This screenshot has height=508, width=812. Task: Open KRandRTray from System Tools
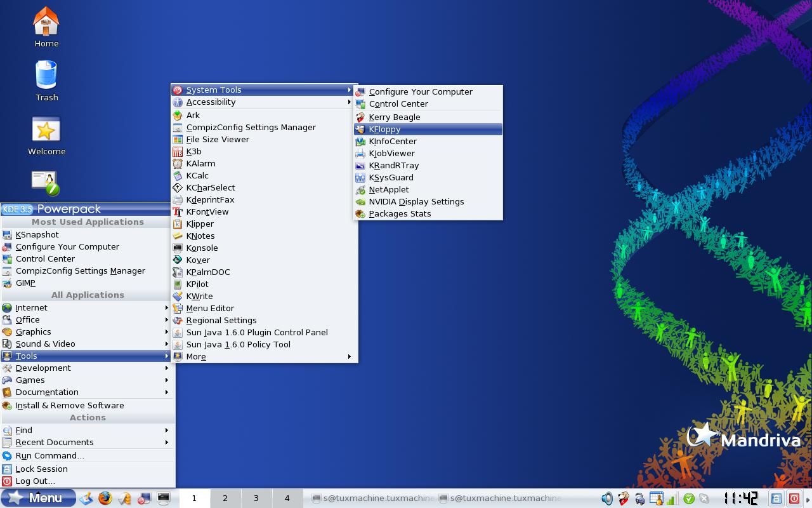point(428,166)
